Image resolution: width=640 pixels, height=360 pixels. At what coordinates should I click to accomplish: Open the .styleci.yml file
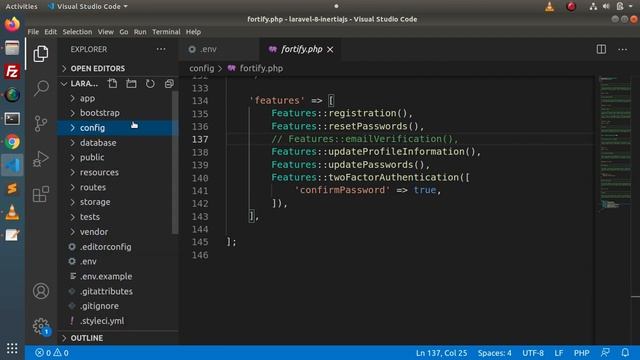[x=118, y=321]
